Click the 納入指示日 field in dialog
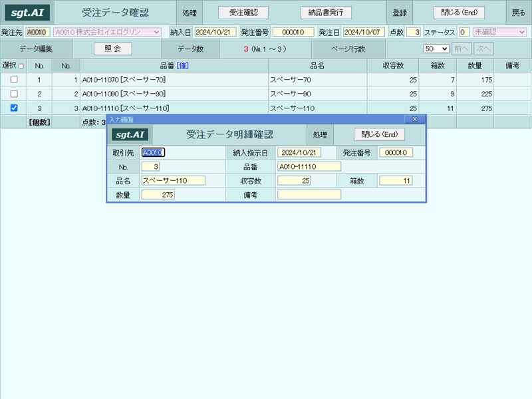 point(299,153)
